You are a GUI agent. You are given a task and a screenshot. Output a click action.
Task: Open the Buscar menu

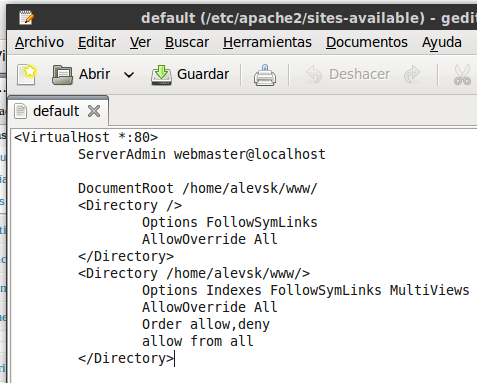pos(187,42)
